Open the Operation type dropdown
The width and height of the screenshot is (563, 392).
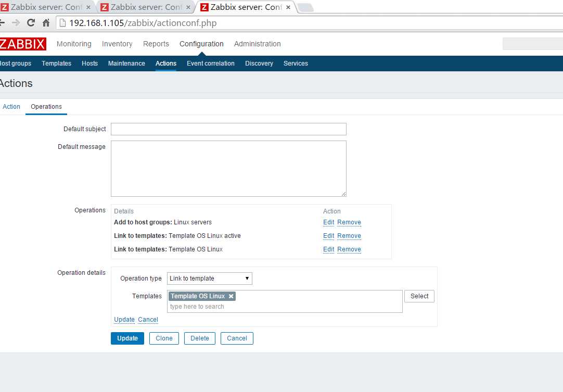tap(209, 279)
